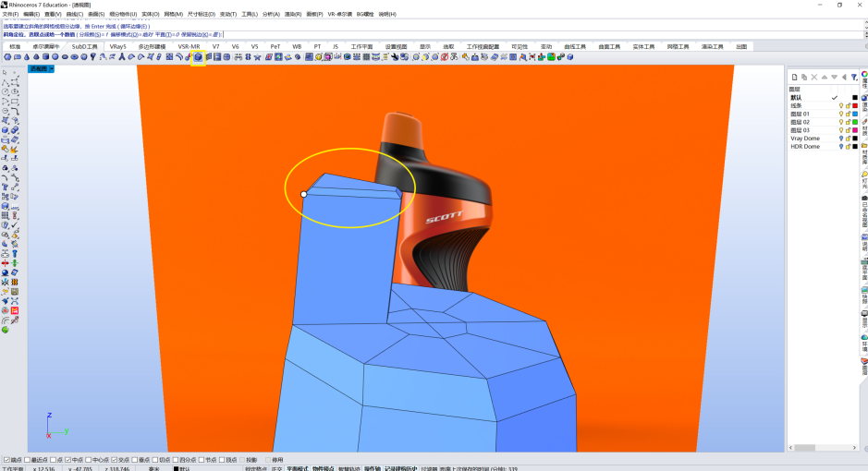Toggle visibility bulb of 图层 03
The image size is (868, 471).
pyautogui.click(x=841, y=130)
